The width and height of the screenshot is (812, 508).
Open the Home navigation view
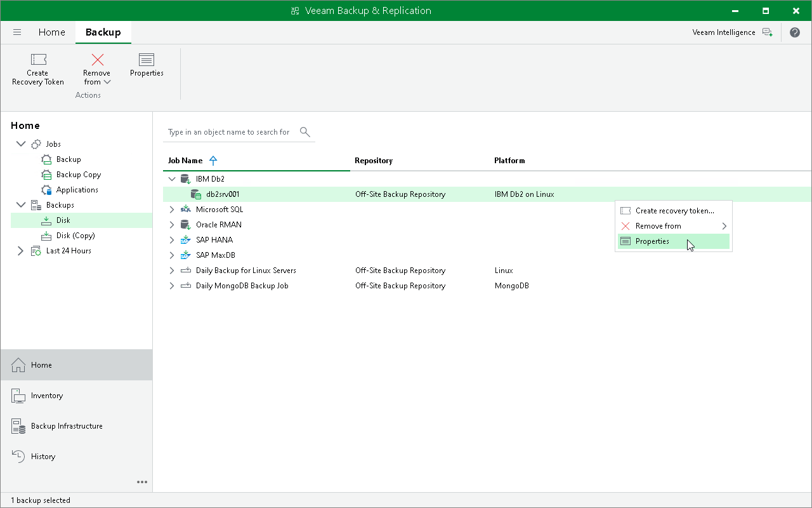76,365
